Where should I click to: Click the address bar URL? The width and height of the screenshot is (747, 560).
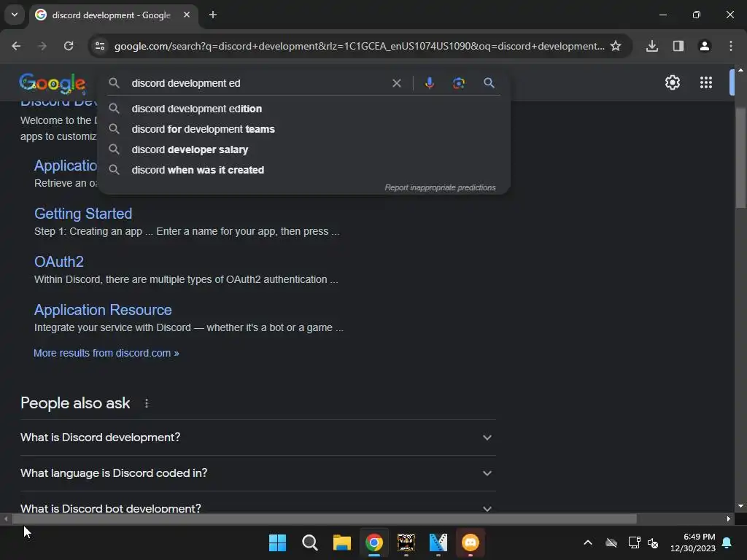[x=359, y=46]
